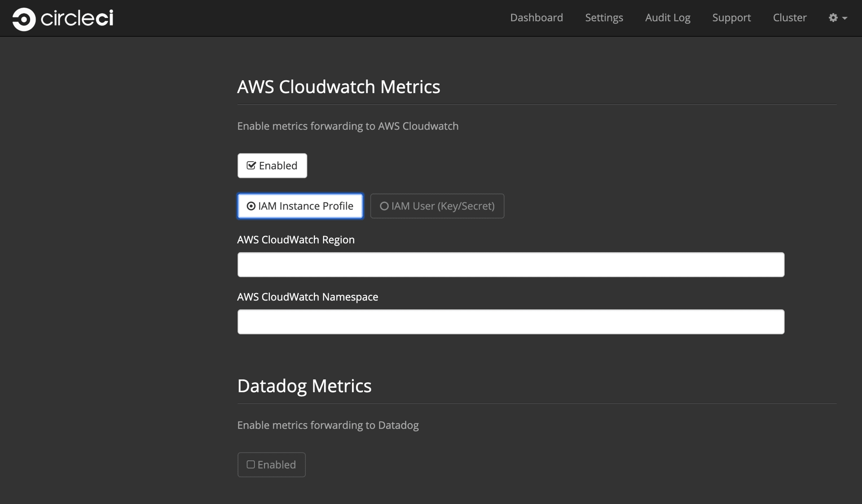The width and height of the screenshot is (862, 504).
Task: Click the AWS CloudWatch Namespace label
Action: pyautogui.click(x=308, y=297)
